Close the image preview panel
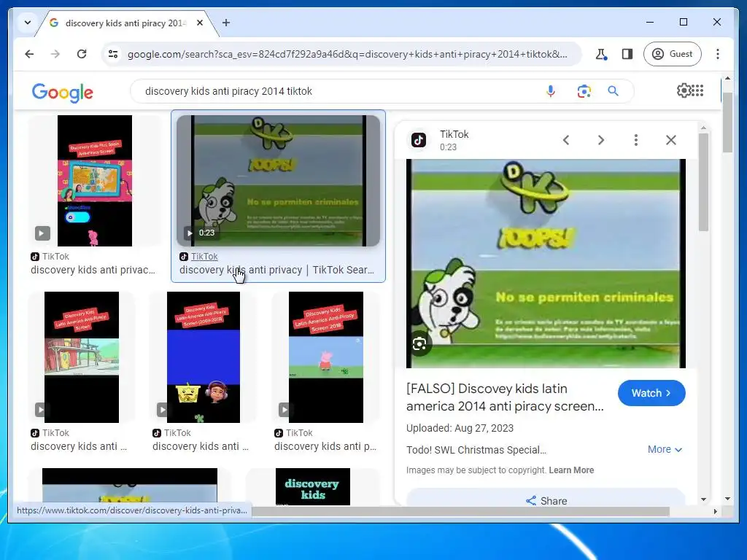Image resolution: width=747 pixels, height=560 pixels. (x=671, y=140)
